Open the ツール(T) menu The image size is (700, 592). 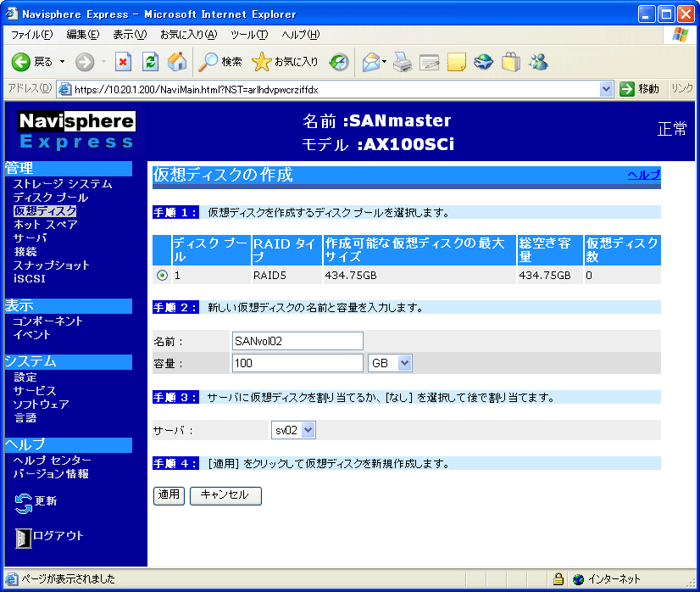(x=249, y=35)
